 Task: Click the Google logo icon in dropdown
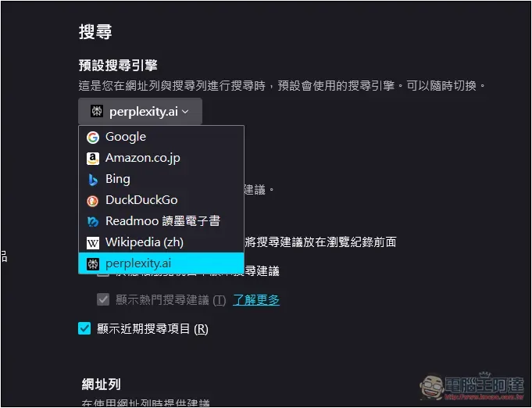click(93, 138)
